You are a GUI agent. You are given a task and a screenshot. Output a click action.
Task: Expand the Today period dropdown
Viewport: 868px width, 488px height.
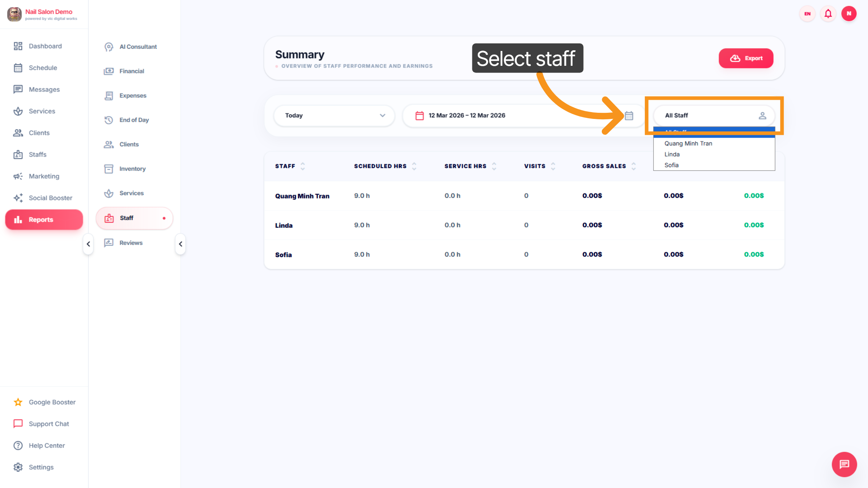[333, 115]
